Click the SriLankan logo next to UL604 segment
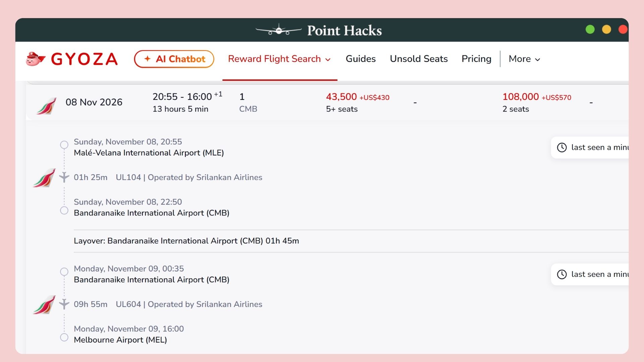644x362 pixels. click(44, 305)
